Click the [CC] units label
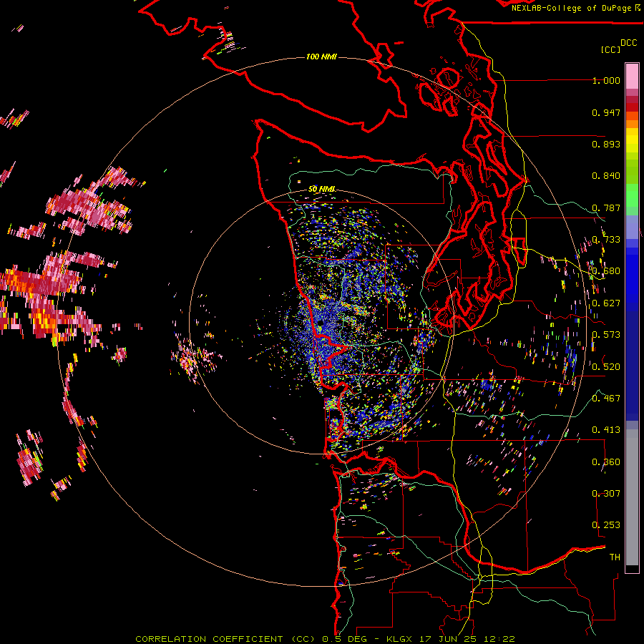644x644 pixels. [x=610, y=49]
